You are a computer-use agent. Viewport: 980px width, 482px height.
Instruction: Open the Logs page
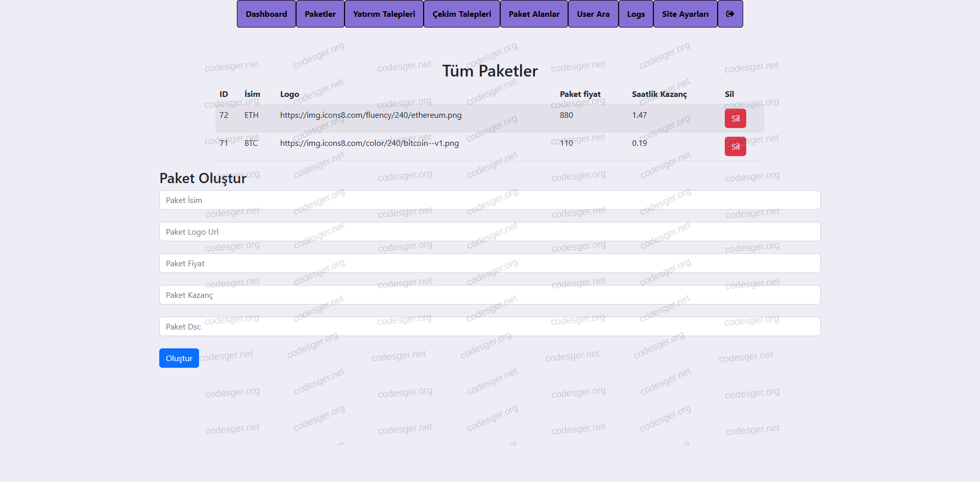pyautogui.click(x=635, y=14)
